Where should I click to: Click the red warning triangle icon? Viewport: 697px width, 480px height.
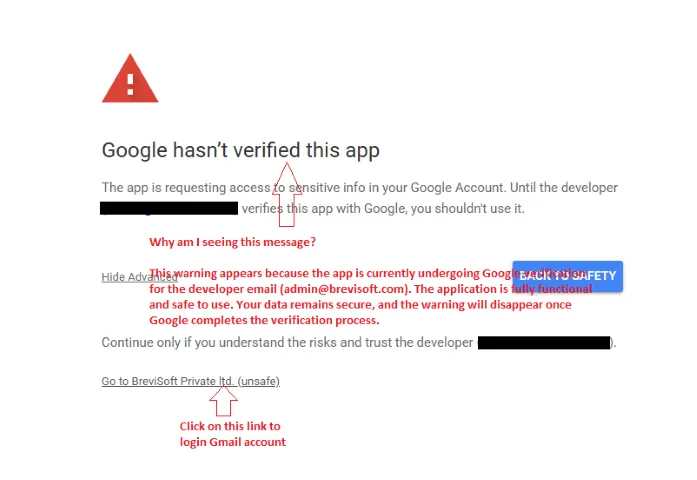130,79
